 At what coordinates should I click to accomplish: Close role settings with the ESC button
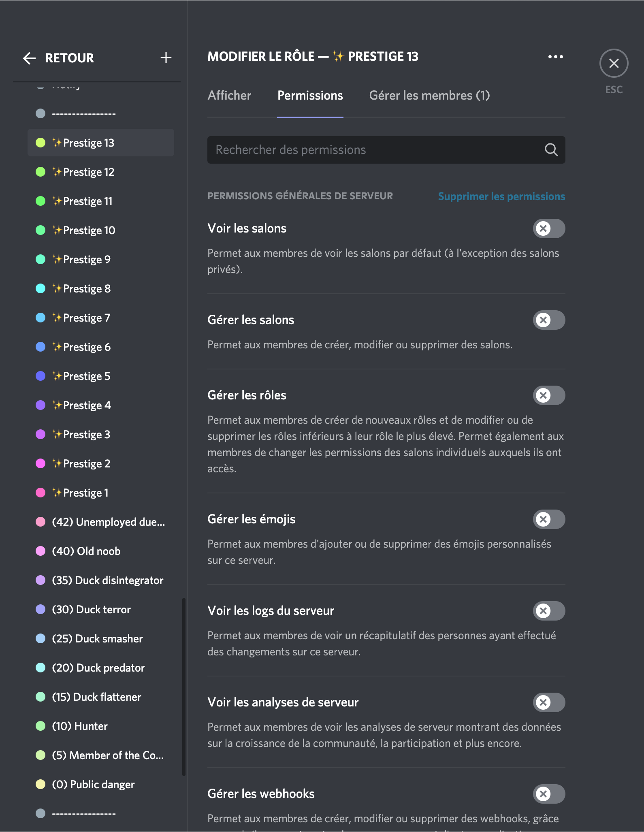[x=614, y=63]
